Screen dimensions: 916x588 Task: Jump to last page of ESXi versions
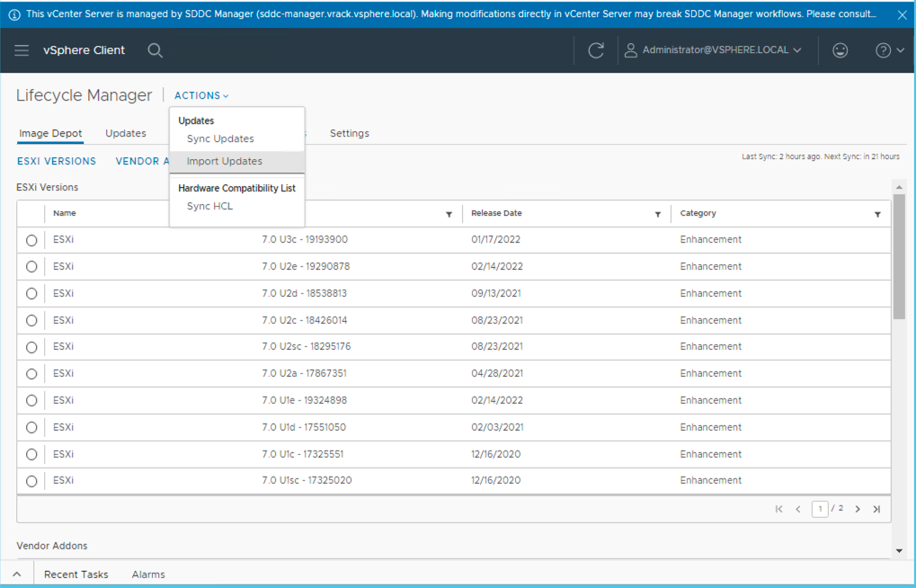[876, 509]
